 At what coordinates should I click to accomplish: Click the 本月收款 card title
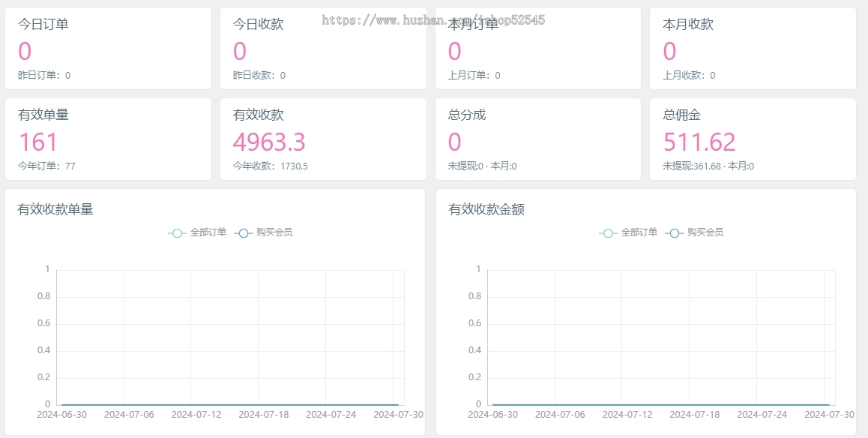(x=688, y=24)
